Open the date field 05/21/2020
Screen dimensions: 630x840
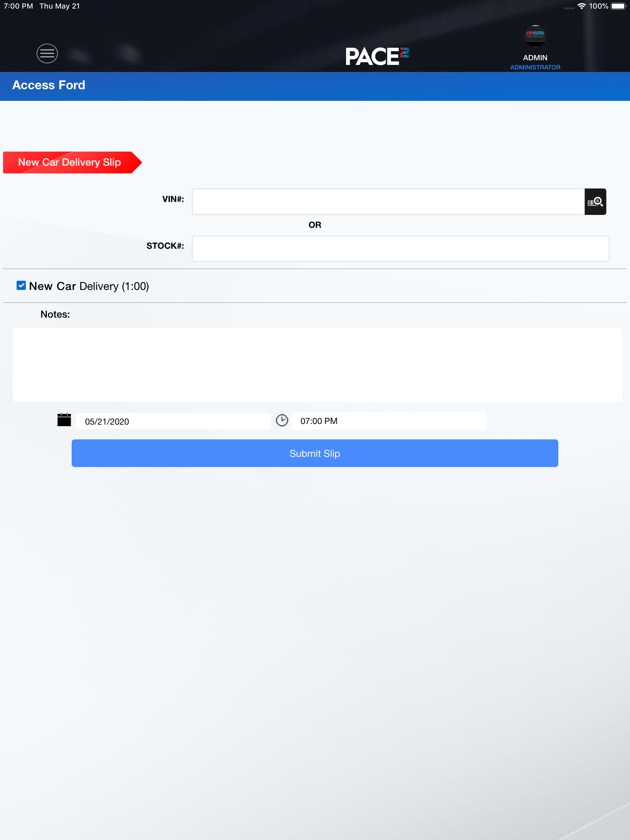tap(173, 421)
